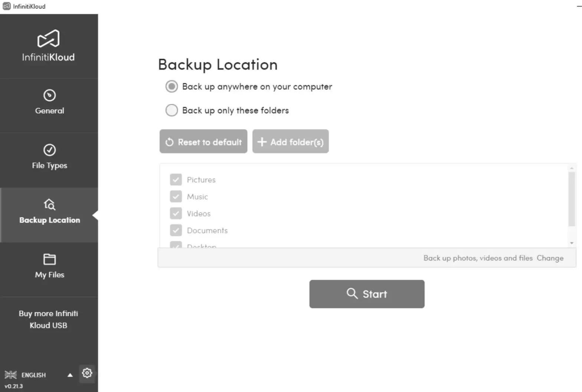The height and width of the screenshot is (392, 582).
Task: Click the Videos folder label
Action: 199,213
